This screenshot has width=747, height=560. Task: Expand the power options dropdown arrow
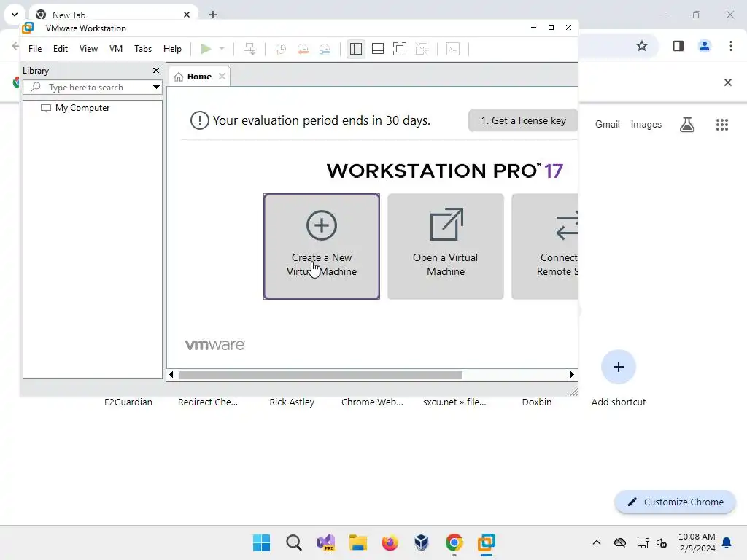(222, 49)
